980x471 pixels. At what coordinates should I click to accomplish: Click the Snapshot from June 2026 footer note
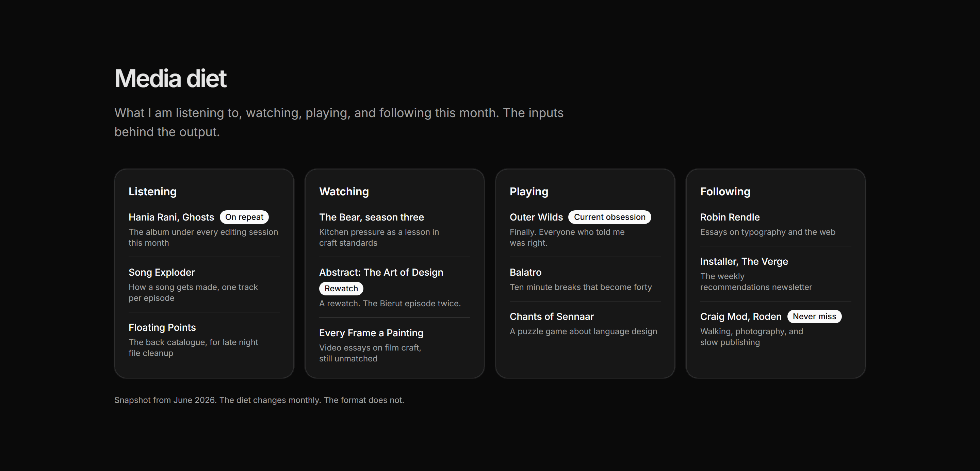tap(259, 400)
